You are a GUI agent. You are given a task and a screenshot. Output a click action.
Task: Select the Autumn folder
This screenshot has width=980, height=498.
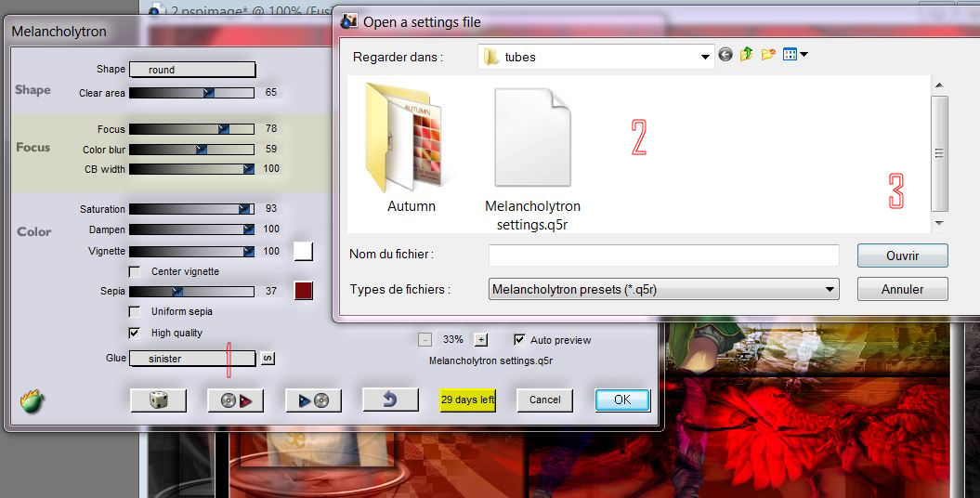click(411, 149)
